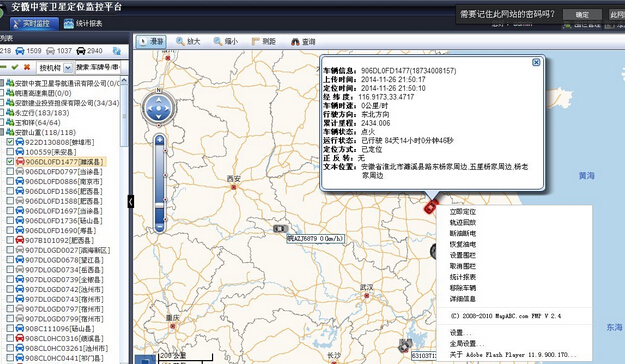This screenshot has height=364, width=625.
Task: Click the gray car count 1037 icon
Action: (x=51, y=51)
